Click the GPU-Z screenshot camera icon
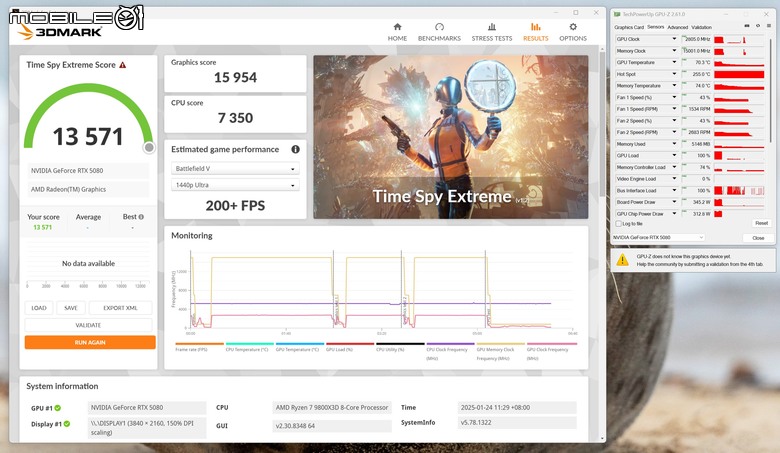 click(x=747, y=26)
